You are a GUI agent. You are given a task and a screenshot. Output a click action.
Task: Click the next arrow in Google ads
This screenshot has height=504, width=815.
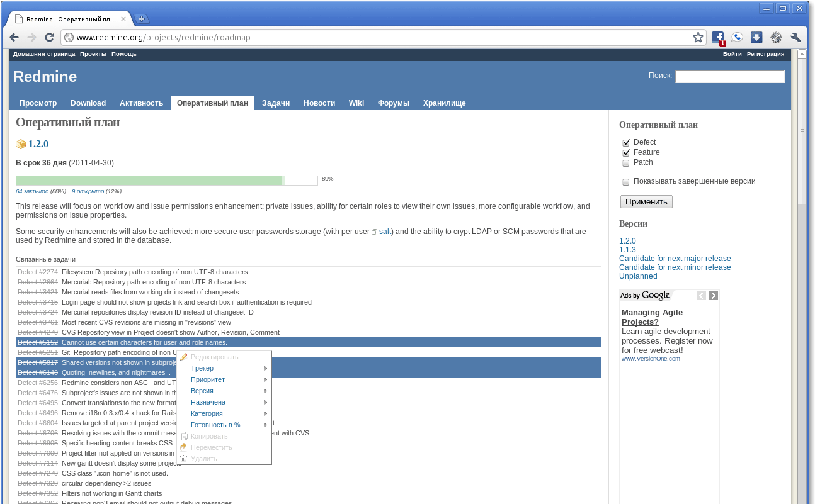pos(713,296)
